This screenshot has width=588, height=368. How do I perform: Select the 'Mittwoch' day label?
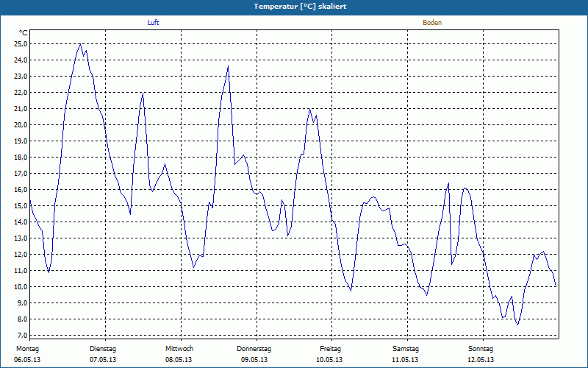(x=179, y=349)
